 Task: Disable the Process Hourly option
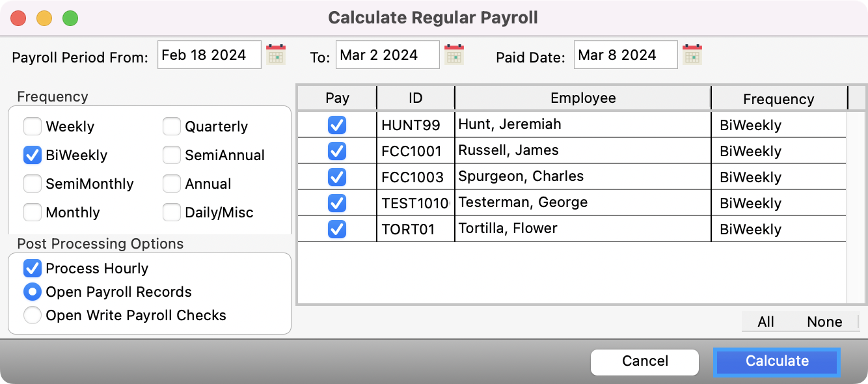[x=33, y=268]
